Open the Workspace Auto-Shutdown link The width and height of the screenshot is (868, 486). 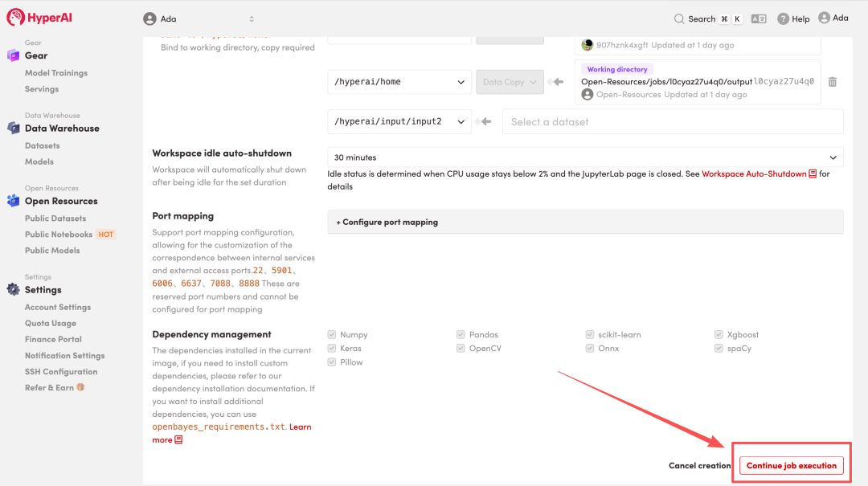point(754,174)
